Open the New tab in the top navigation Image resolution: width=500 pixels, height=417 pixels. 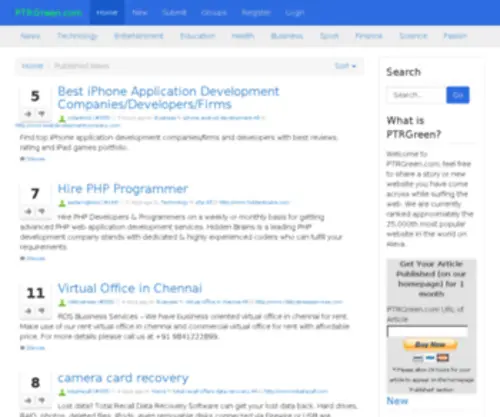[x=140, y=13]
